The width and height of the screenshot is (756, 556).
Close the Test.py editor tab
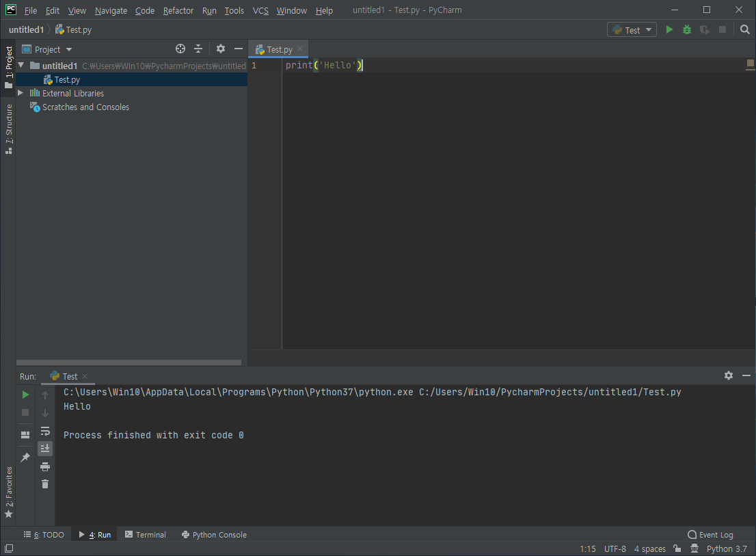[x=300, y=49]
